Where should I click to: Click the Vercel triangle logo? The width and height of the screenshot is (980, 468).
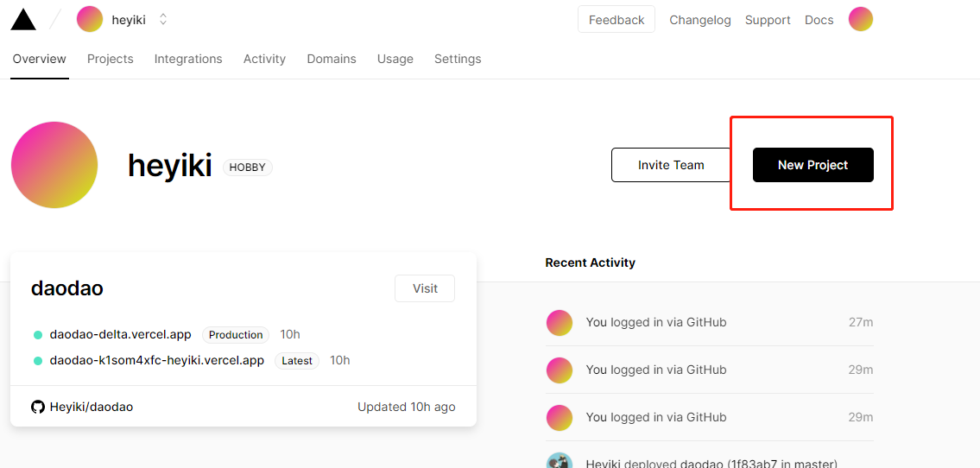point(23,19)
